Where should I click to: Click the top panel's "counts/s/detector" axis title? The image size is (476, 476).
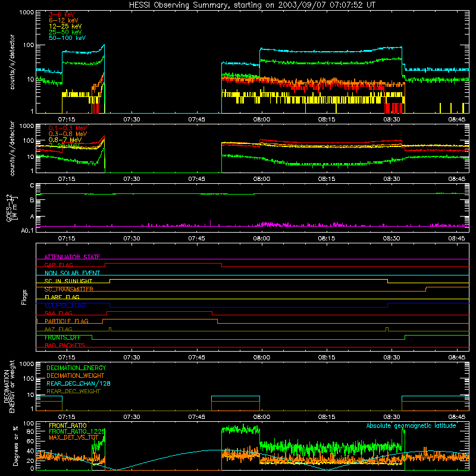pyautogui.click(x=12, y=62)
